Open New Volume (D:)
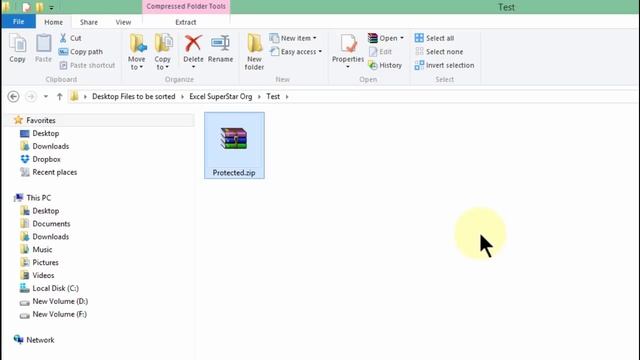This screenshot has width=640, height=360. click(x=60, y=301)
